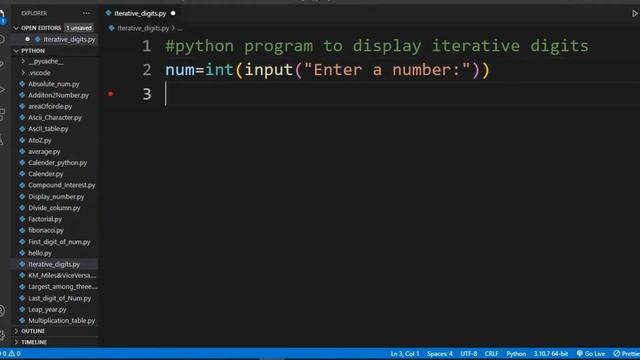This screenshot has width=640, height=360.
Task: Open areaOfcircle.py file
Action: (50, 106)
